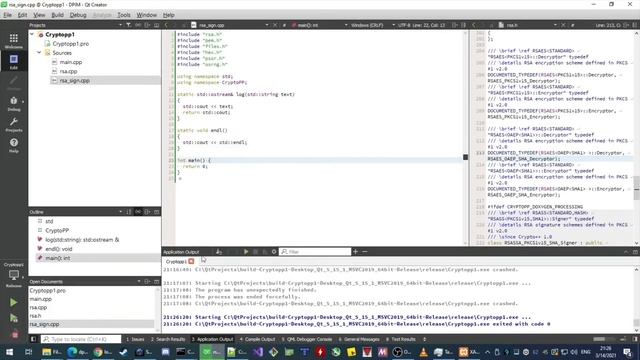Open rsa.h from Open Documents

[x=36, y=316]
